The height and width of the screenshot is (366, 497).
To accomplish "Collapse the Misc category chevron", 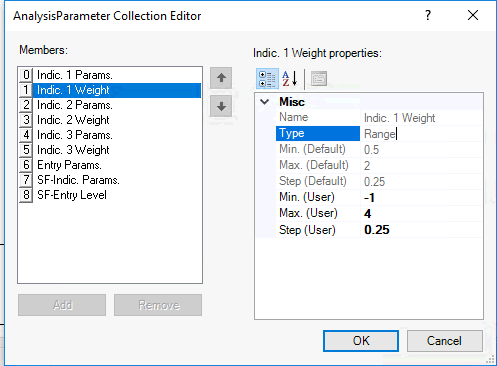I will [x=265, y=102].
